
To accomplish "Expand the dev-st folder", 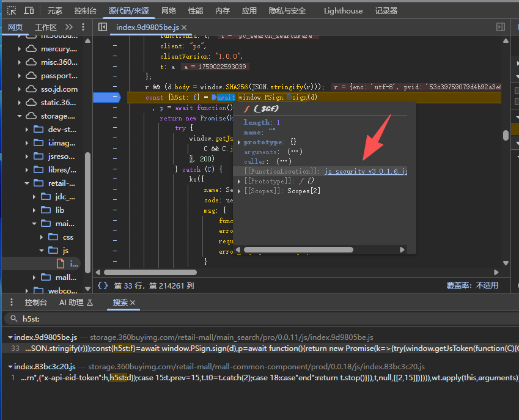I will [x=27, y=130].
